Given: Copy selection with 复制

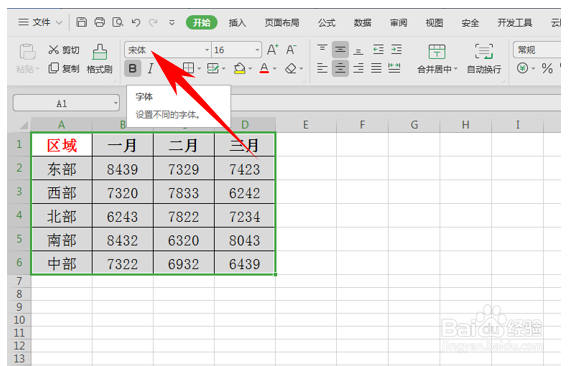Looking at the screenshot, I should 64,68.
